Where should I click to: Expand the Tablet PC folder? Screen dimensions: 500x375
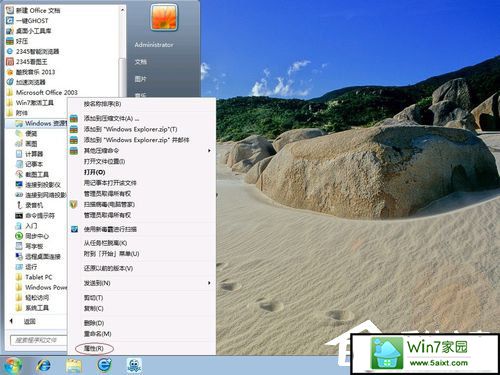[x=34, y=277]
